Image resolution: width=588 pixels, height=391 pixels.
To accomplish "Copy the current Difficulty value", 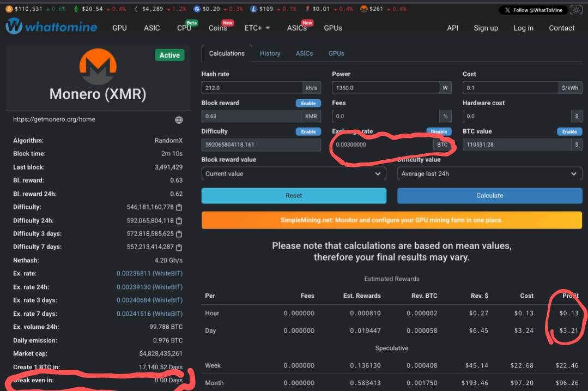I will (x=179, y=207).
